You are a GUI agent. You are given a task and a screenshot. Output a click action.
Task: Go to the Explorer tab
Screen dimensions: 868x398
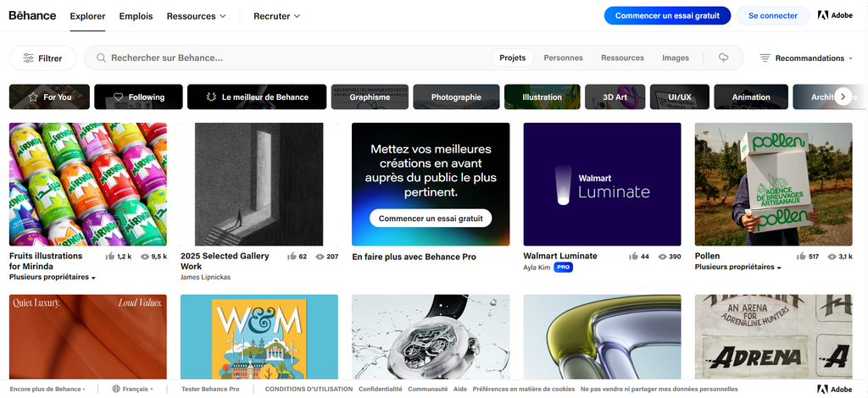tap(87, 16)
